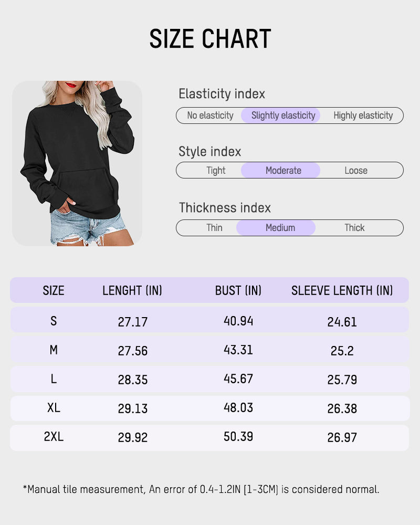This screenshot has height=525, width=420.
Task: Click the 2XL size row label
Action: [x=54, y=437]
